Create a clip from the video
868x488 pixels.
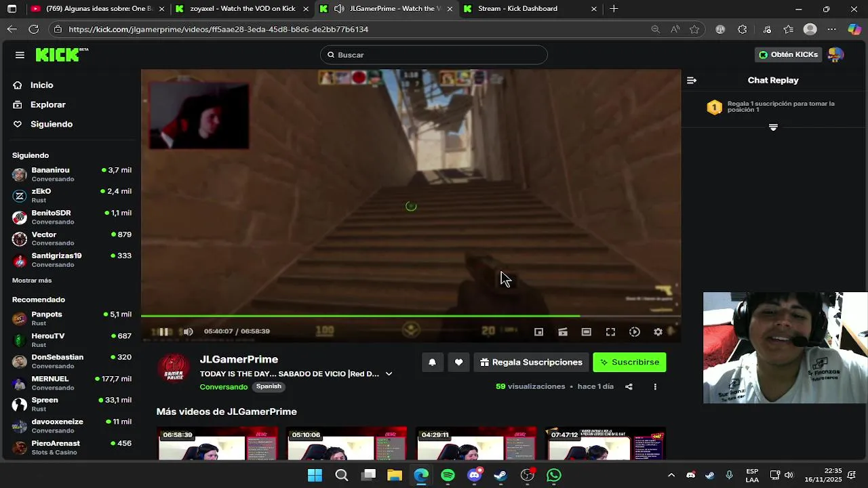tap(563, 332)
